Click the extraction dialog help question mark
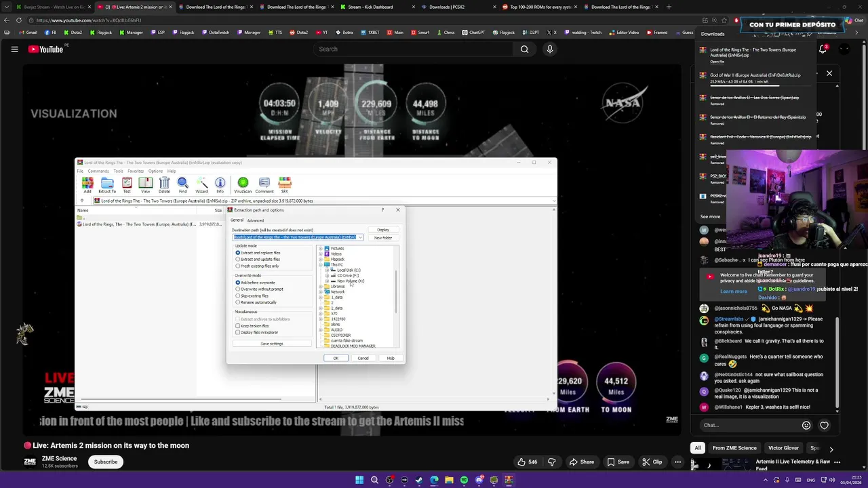The width and height of the screenshot is (868, 488). (382, 210)
